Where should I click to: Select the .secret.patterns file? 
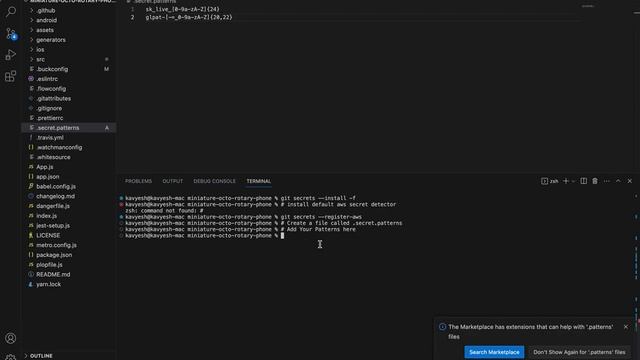tap(69, 128)
